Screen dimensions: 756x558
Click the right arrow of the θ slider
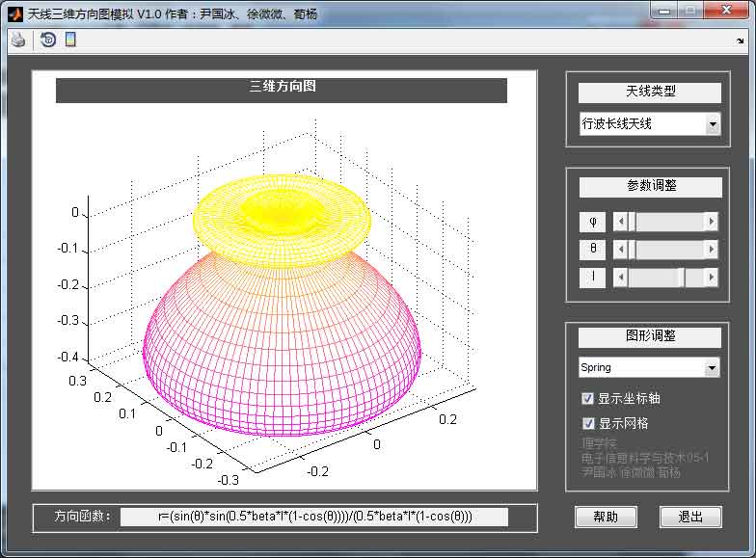pyautogui.click(x=712, y=249)
